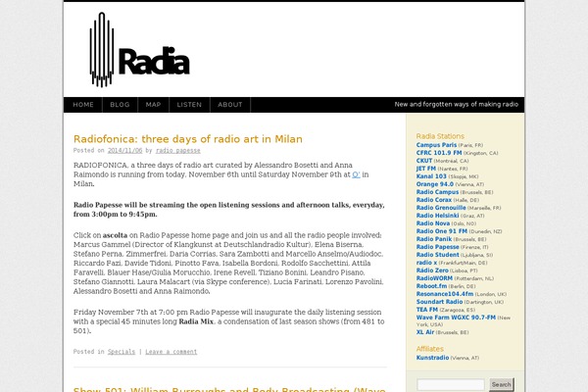The width and height of the screenshot is (588, 392).
Task: Open Radio Nova station link
Action: pyautogui.click(x=433, y=223)
